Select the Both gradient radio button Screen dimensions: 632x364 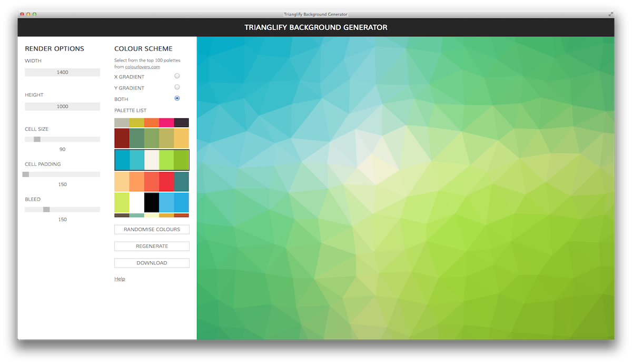[177, 98]
